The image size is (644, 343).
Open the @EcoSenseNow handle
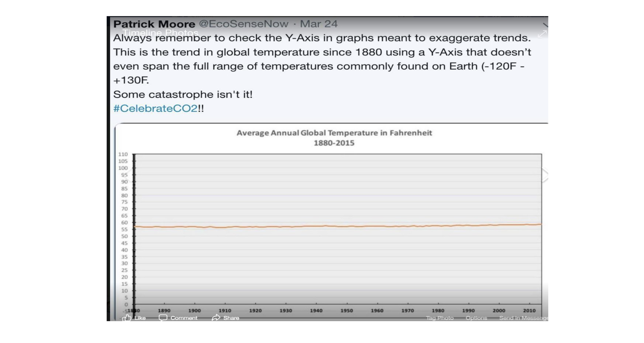[243, 24]
